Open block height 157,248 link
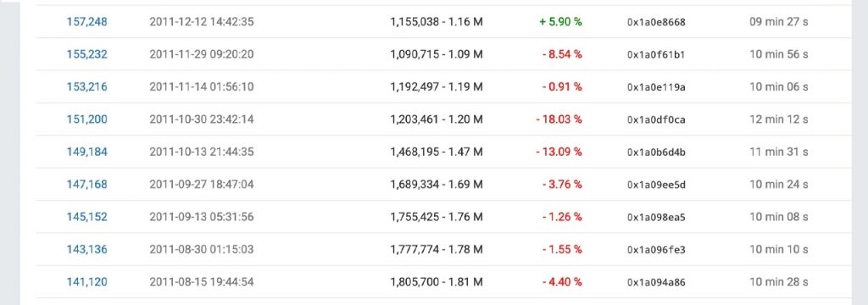 [x=87, y=22]
